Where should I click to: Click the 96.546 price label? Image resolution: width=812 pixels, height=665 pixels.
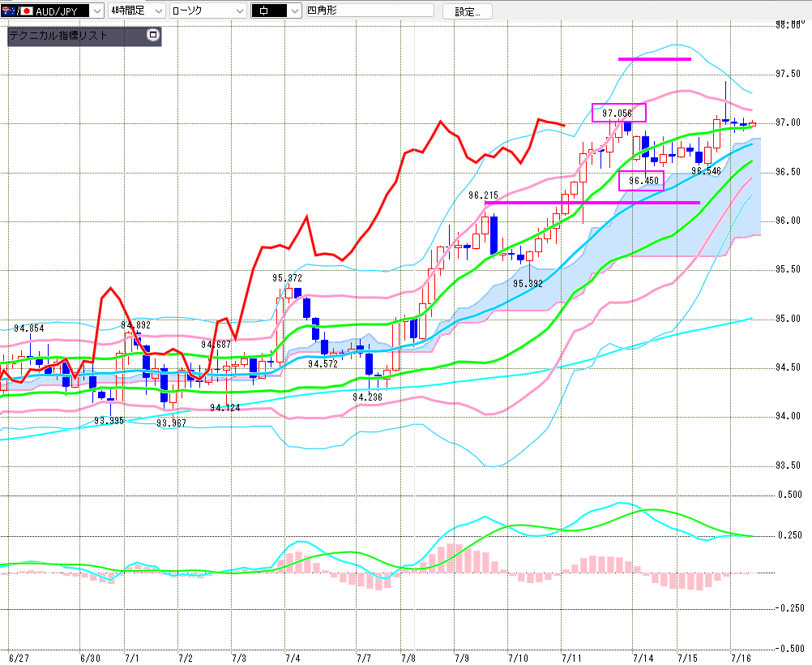706,171
